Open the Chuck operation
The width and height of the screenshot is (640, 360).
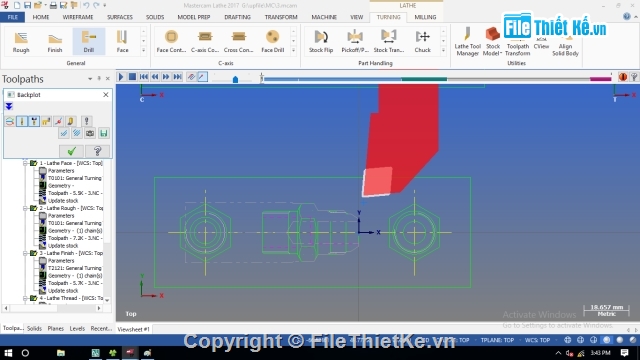[422, 42]
